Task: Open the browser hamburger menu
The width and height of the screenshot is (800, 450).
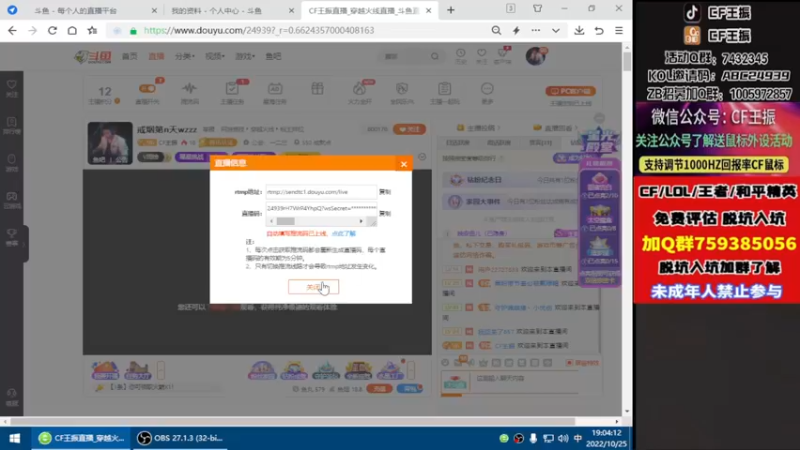Action: [619, 31]
